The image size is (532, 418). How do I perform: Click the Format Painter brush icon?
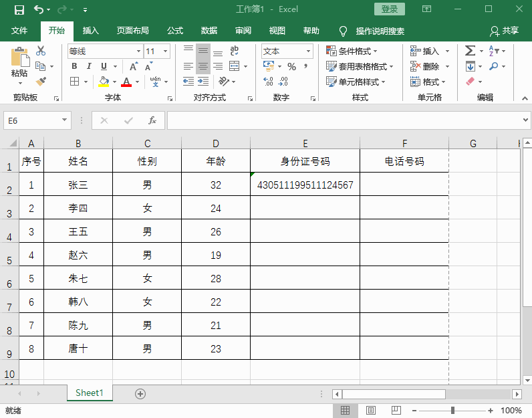(x=41, y=81)
